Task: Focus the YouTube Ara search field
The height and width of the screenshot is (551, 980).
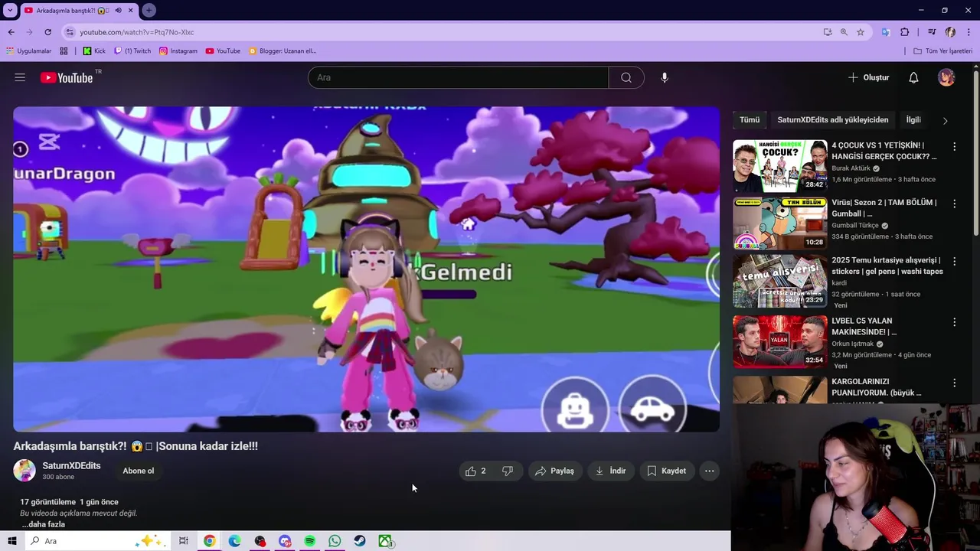Action: (x=458, y=77)
